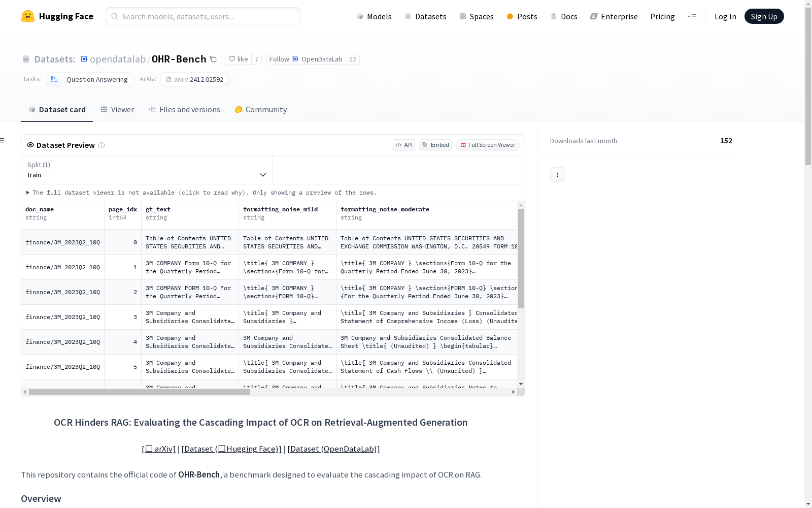The image size is (812, 508).
Task: Open Spaces in the top navigation
Action: 477,16
